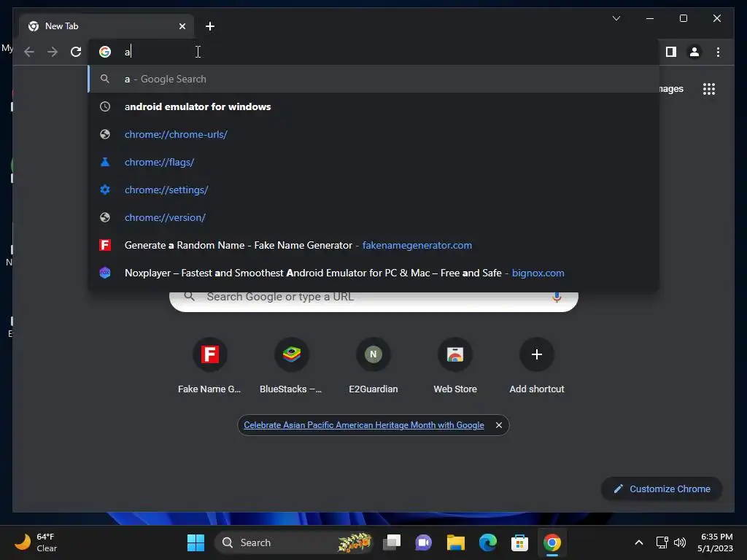Open Chrome's three-dot menu
747x560 pixels.
coord(718,52)
